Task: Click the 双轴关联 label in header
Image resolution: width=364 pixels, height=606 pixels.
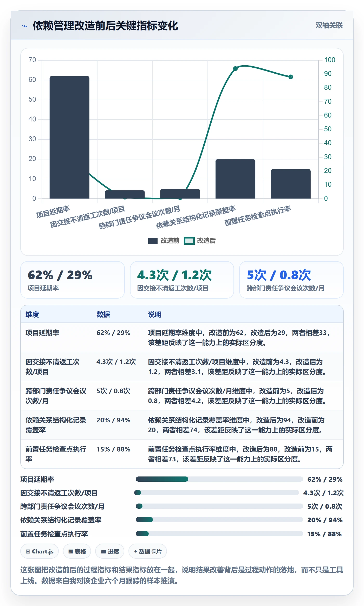Action: (329, 25)
